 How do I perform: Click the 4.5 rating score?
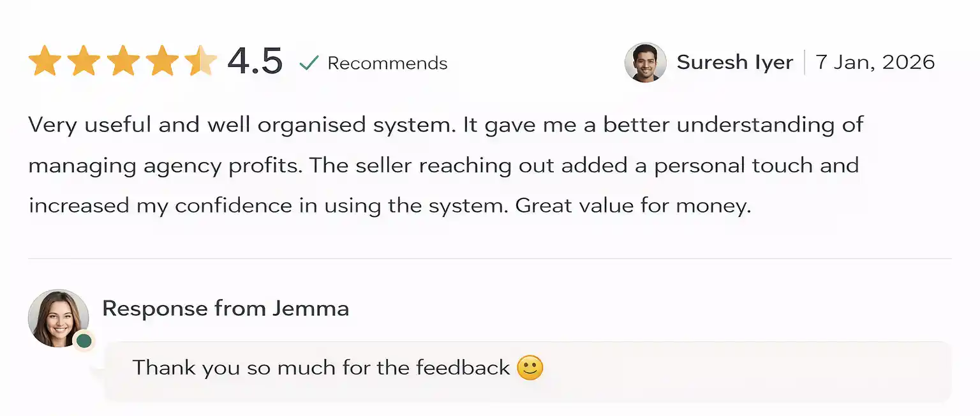(x=255, y=62)
